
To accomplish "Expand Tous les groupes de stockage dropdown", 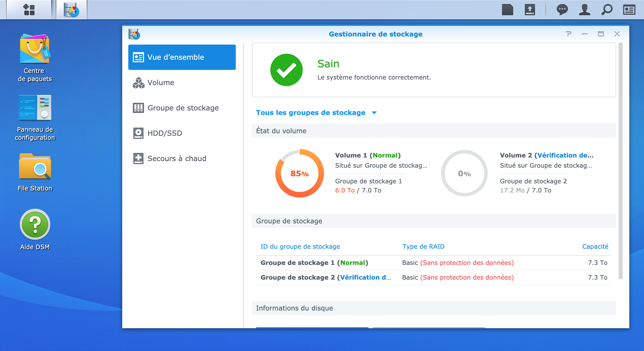I will (x=316, y=113).
